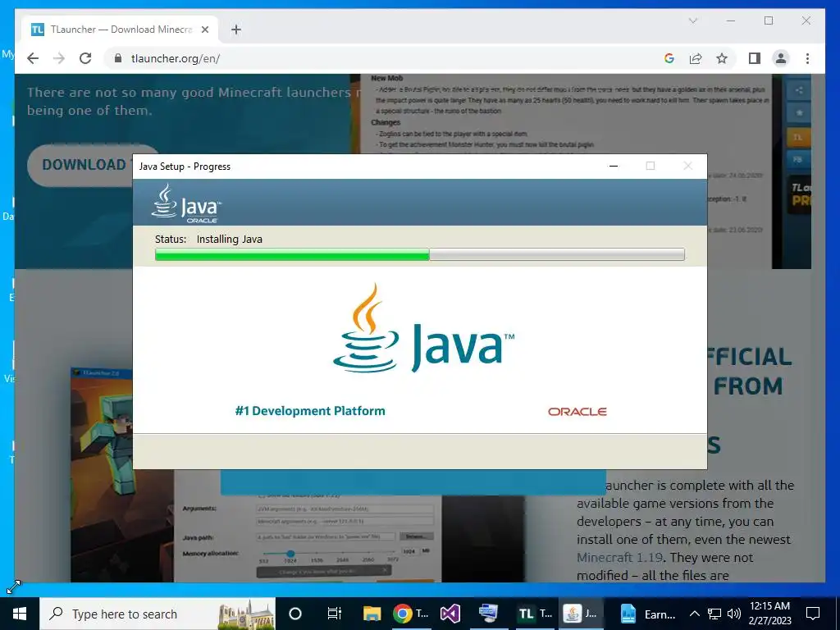The image size is (840, 630).
Task: Open network settings from the tray icon
Action: 714,614
